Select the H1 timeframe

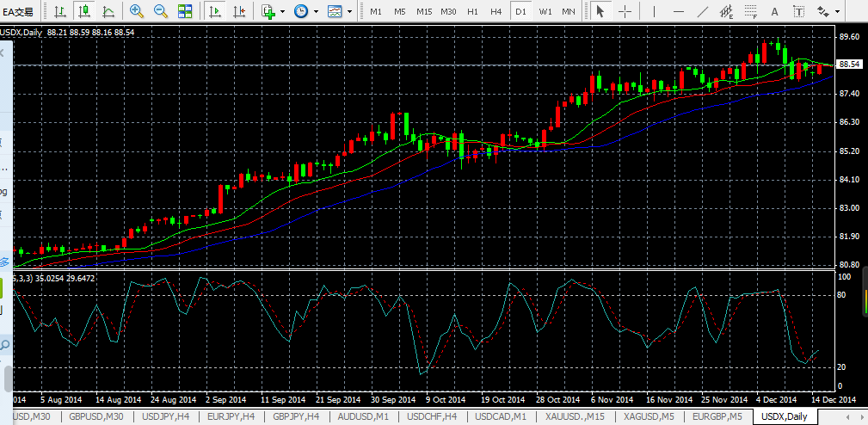(x=472, y=12)
